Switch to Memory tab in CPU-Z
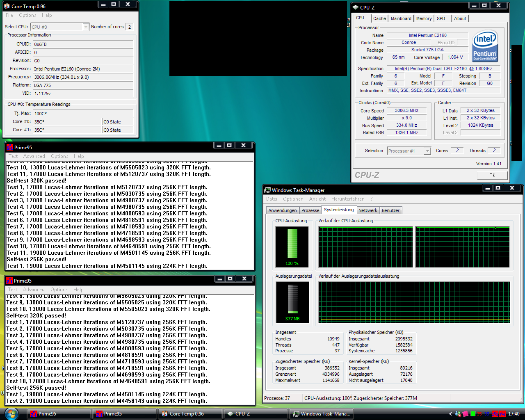Image resolution: width=525 pixels, height=420 pixels. [x=424, y=18]
